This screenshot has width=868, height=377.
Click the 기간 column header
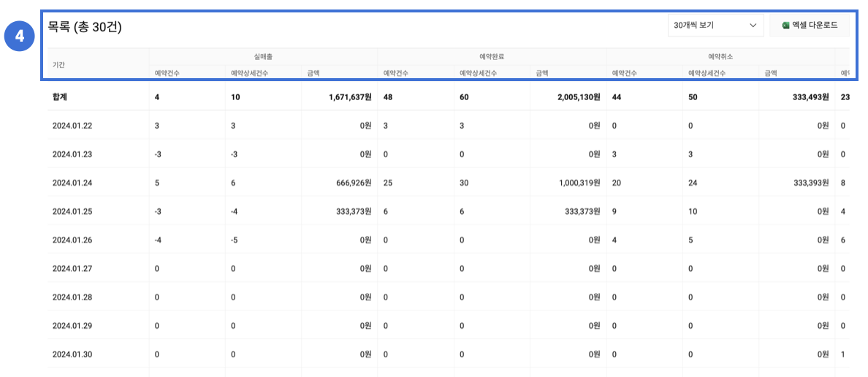click(59, 65)
